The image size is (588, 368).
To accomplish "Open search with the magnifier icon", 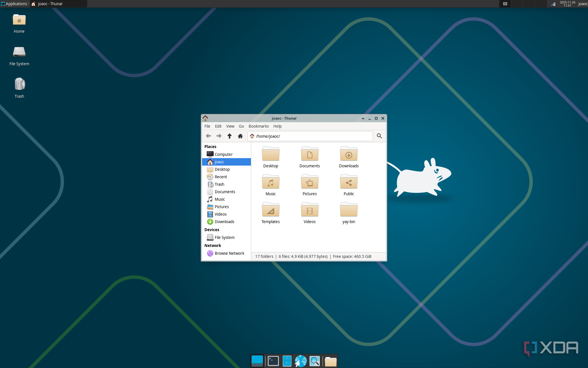I will click(x=379, y=136).
